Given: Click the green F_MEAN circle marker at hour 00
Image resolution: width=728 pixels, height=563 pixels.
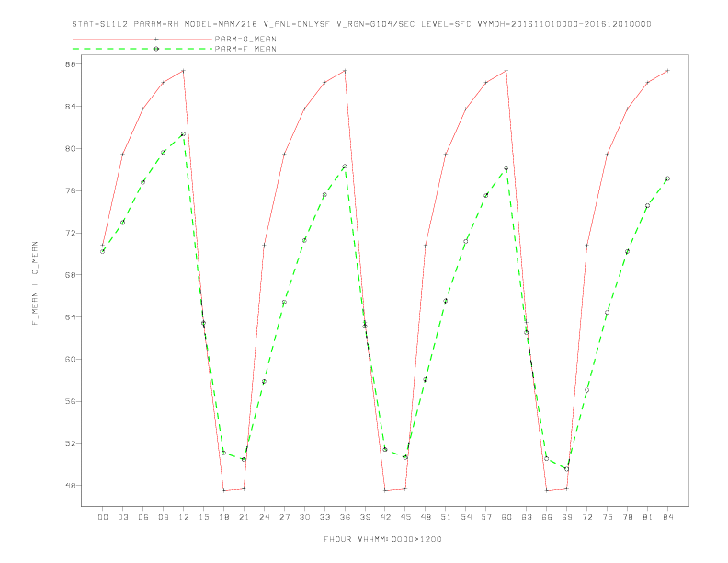Looking at the screenshot, I should 103,251.
